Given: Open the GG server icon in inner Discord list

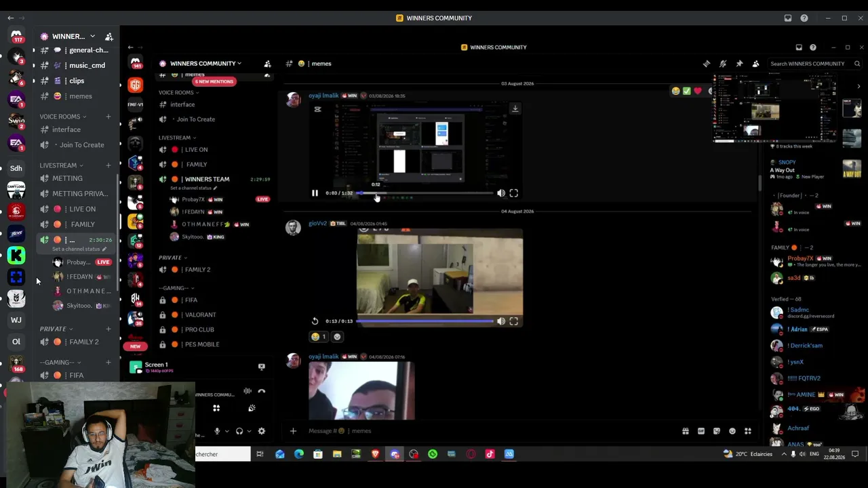Looking at the screenshot, I should click(x=136, y=85).
